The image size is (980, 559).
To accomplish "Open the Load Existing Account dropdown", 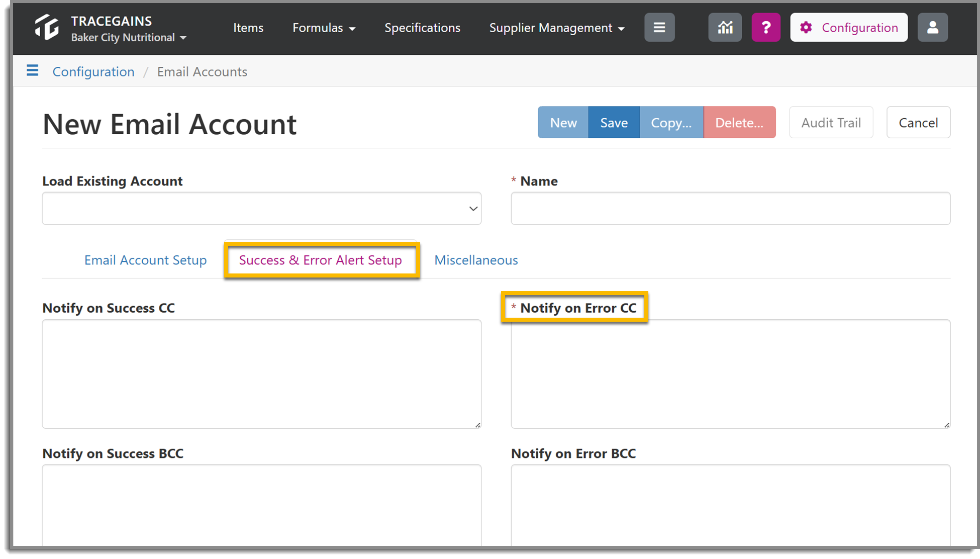I will coord(262,208).
